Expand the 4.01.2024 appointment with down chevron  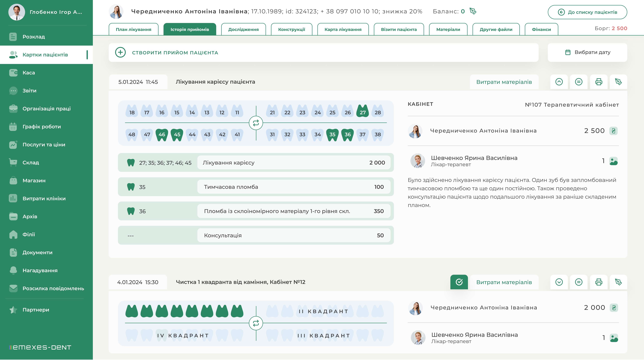(x=559, y=282)
